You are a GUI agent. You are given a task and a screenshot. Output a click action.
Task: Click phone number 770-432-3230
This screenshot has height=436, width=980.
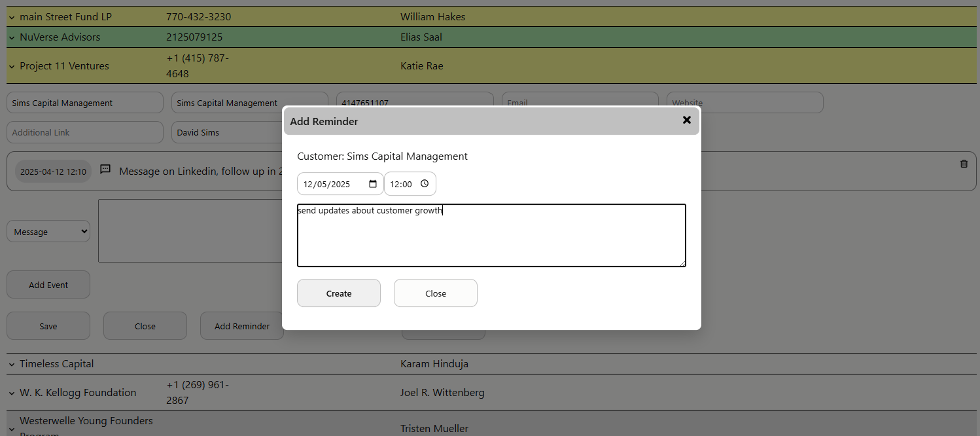pyautogui.click(x=199, y=17)
